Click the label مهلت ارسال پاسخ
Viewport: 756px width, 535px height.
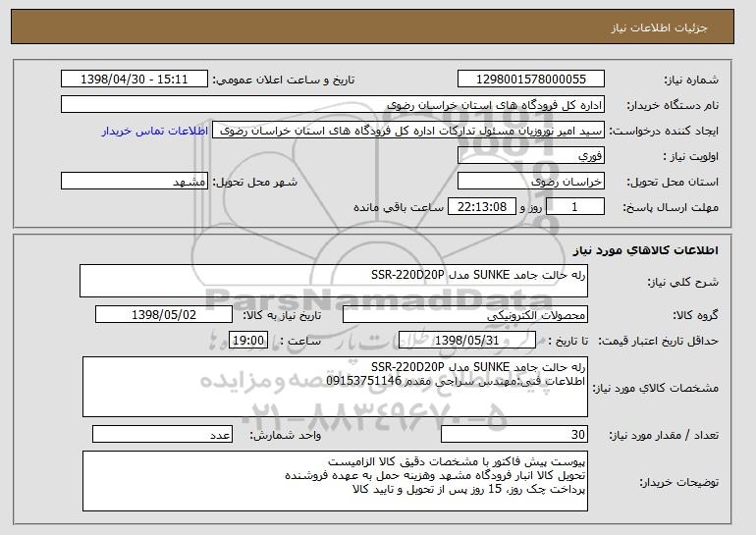[671, 207]
